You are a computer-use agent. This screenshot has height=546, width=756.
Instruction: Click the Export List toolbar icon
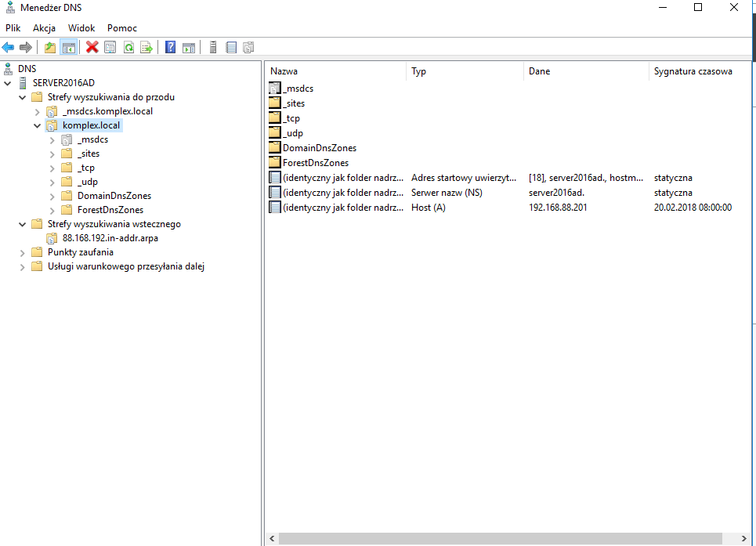[x=146, y=47]
